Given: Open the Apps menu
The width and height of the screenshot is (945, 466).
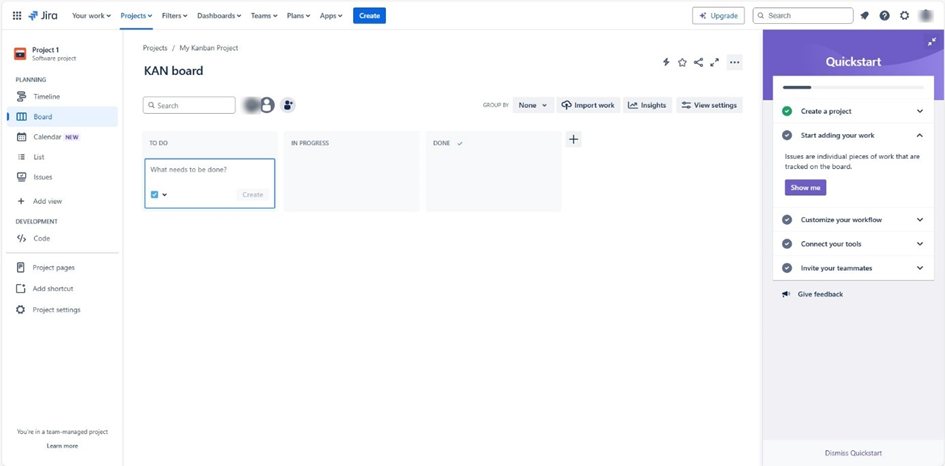Looking at the screenshot, I should coord(331,16).
